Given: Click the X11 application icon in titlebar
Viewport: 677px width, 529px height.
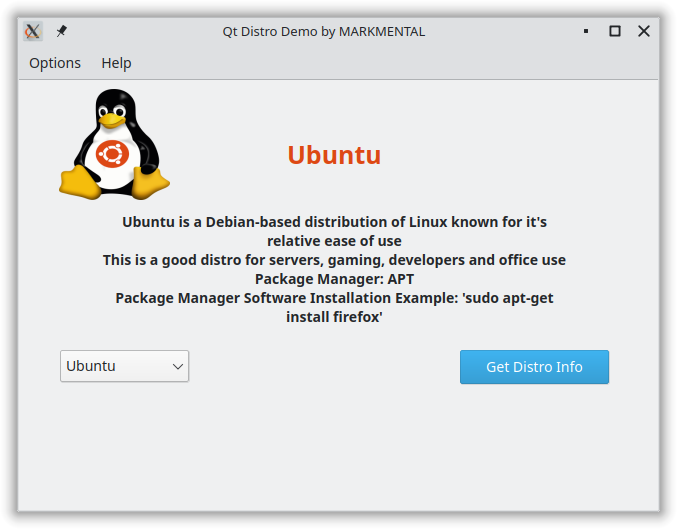Looking at the screenshot, I should (33, 31).
